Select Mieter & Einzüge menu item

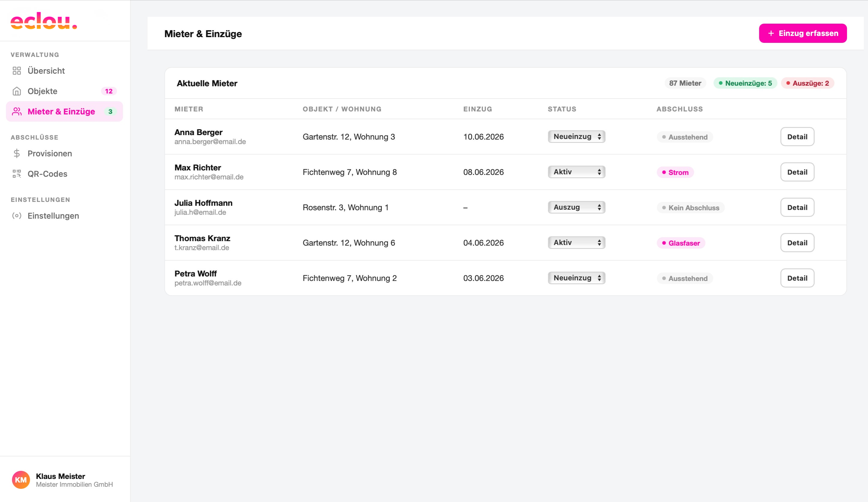click(65, 111)
